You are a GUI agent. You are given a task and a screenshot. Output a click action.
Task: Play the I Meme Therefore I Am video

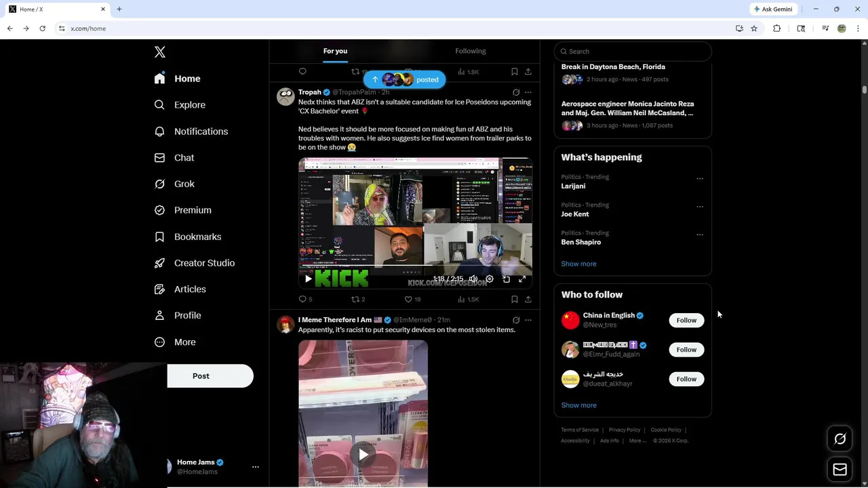363,455
